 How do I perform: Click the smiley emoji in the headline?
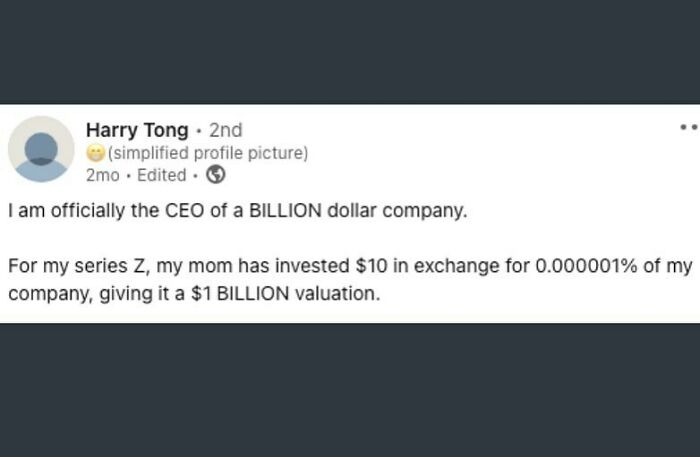click(95, 154)
